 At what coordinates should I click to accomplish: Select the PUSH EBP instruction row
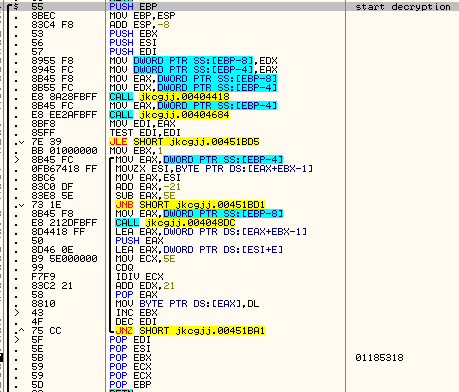point(133,7)
